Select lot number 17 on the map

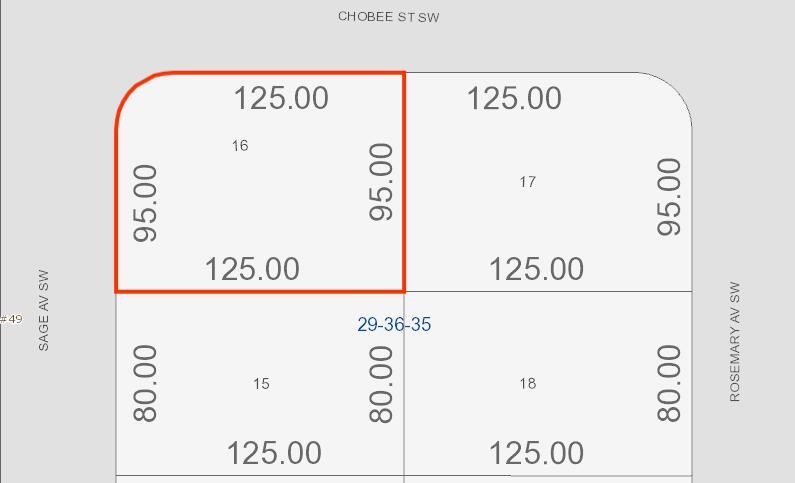(527, 182)
